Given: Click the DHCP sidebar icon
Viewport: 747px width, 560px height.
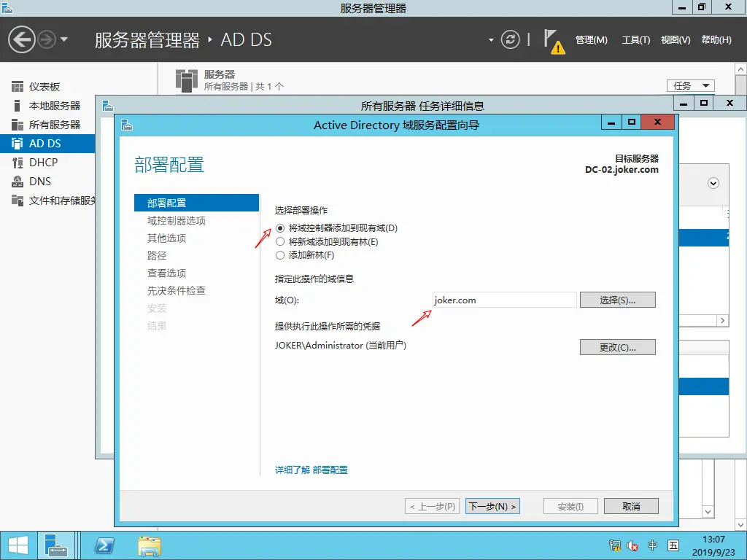Looking at the screenshot, I should tap(18, 163).
